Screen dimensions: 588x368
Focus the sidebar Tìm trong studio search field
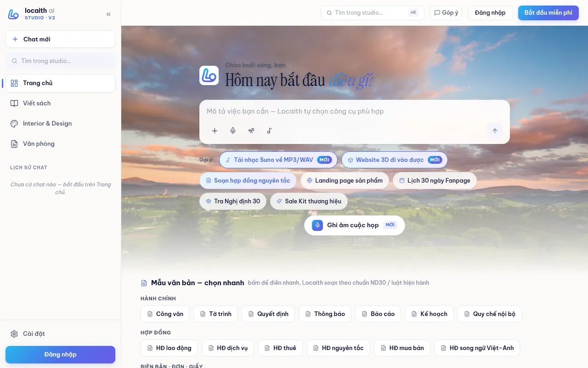pyautogui.click(x=60, y=61)
